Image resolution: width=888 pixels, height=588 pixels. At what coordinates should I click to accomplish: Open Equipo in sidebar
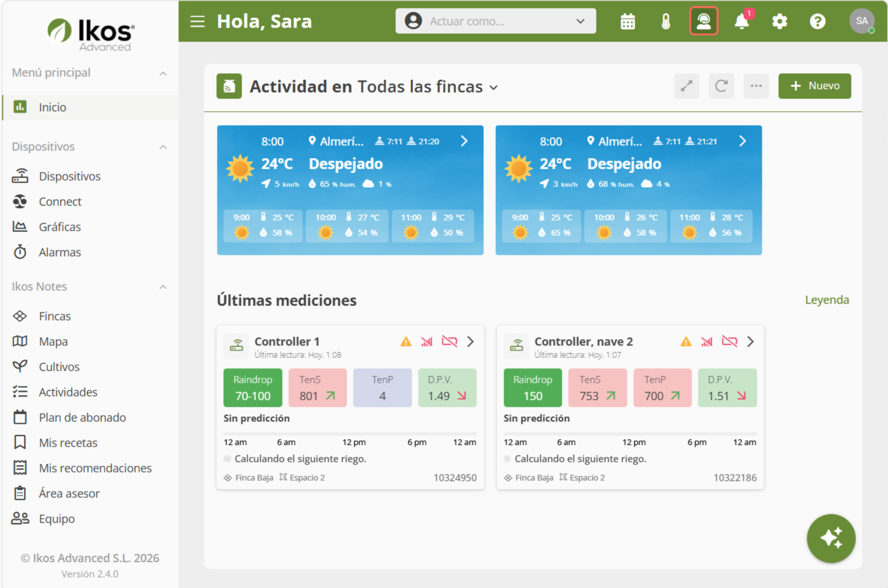click(x=91, y=519)
